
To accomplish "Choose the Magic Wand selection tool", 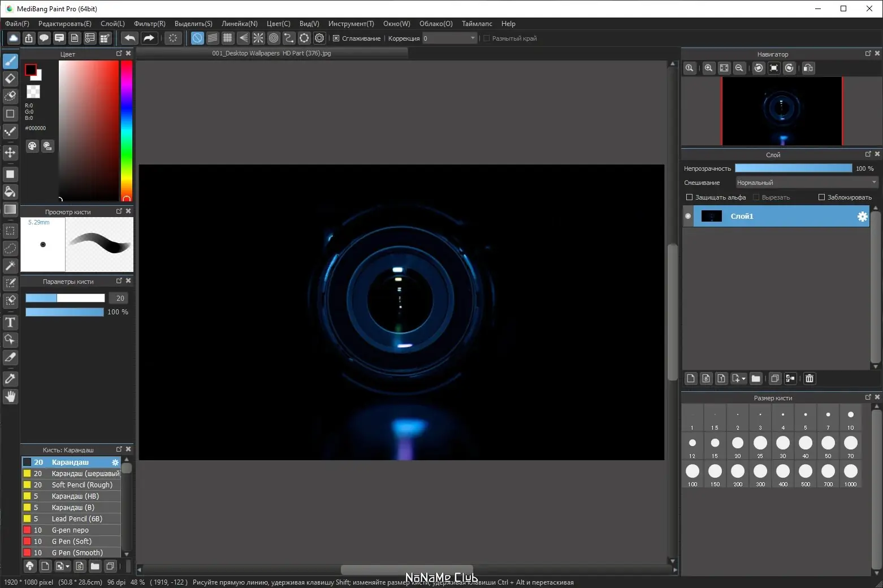I will pos(10,265).
